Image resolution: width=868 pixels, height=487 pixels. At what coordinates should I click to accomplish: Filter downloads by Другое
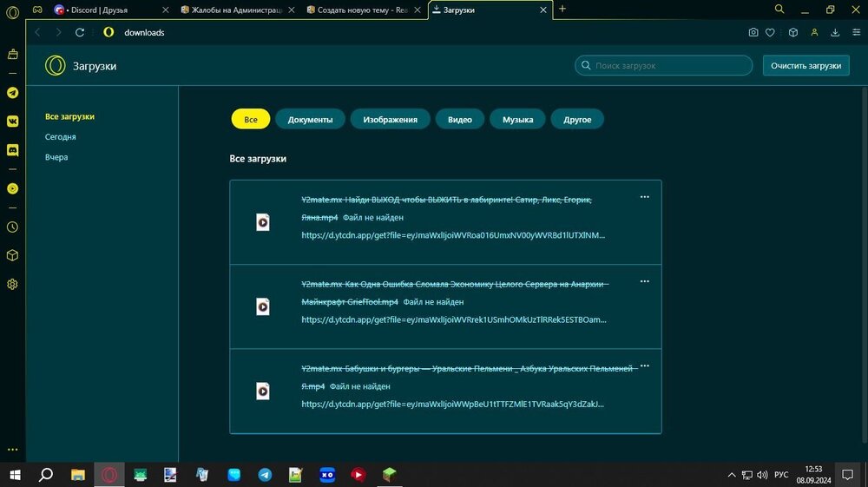coord(577,119)
